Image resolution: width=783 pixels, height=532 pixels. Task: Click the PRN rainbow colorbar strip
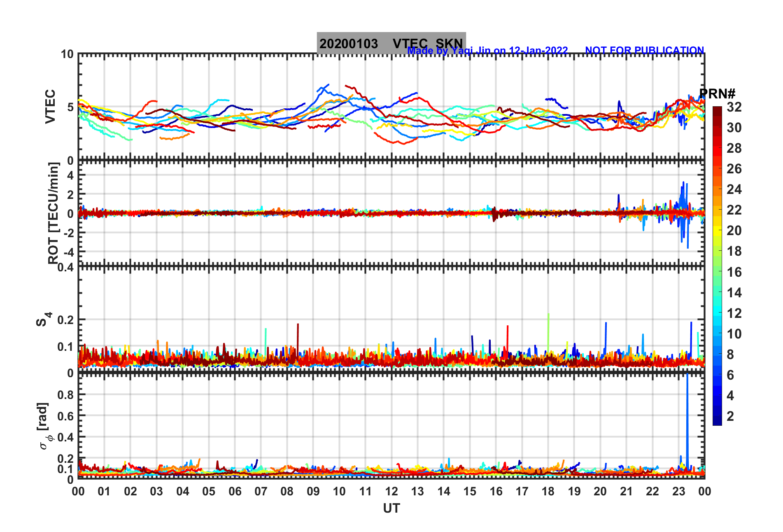pyautogui.click(x=717, y=266)
